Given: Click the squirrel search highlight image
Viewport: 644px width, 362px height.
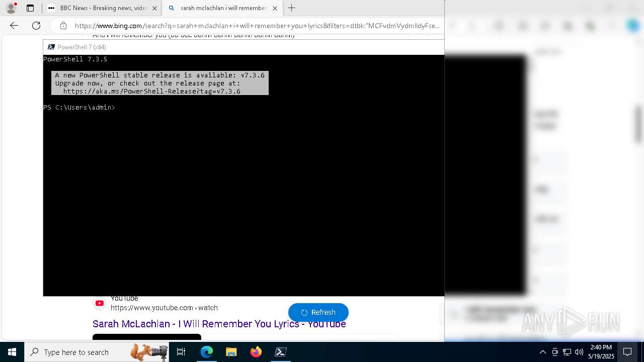Looking at the screenshot, I should (149, 352).
